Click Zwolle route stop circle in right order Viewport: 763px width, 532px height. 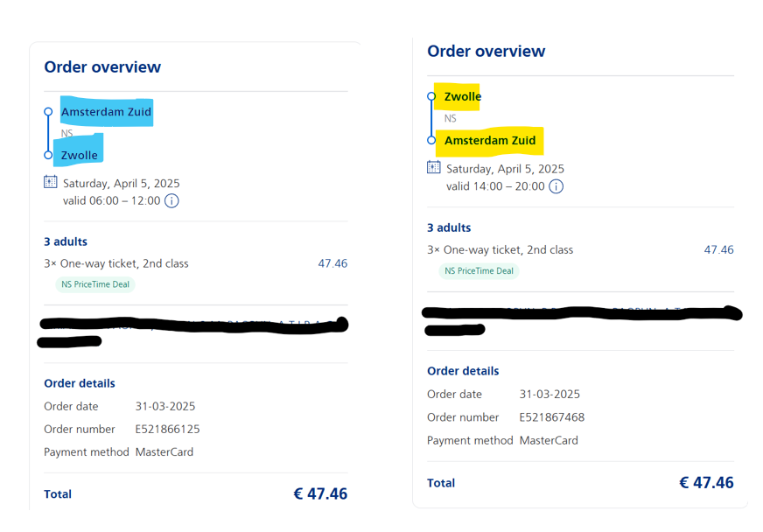tap(431, 96)
